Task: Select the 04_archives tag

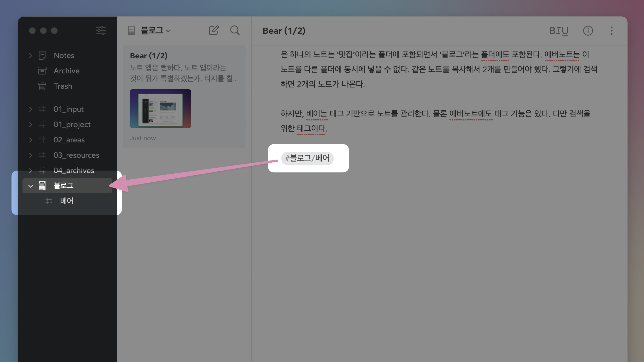Action: (74, 170)
